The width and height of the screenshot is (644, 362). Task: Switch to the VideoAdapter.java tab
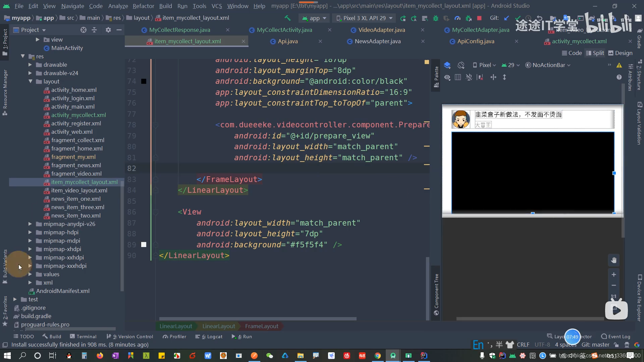(381, 30)
